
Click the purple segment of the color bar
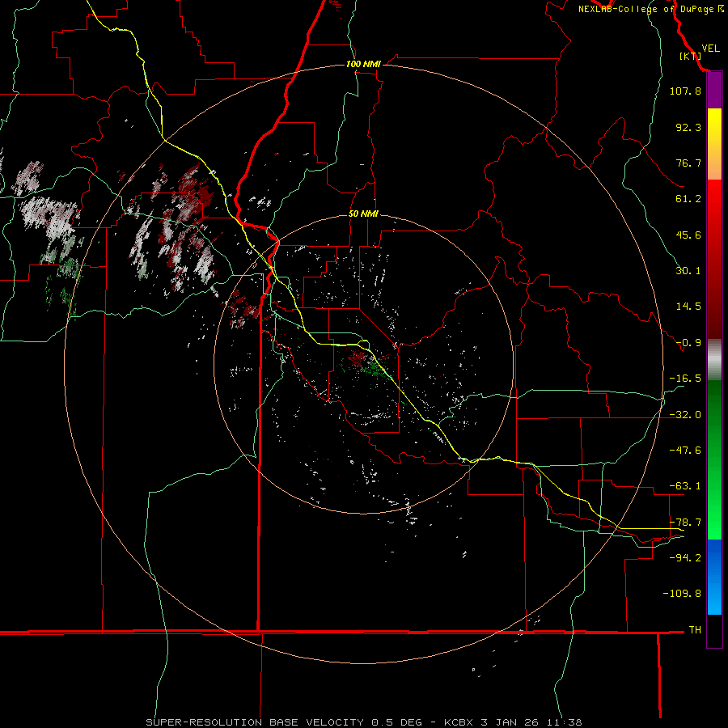(714, 91)
